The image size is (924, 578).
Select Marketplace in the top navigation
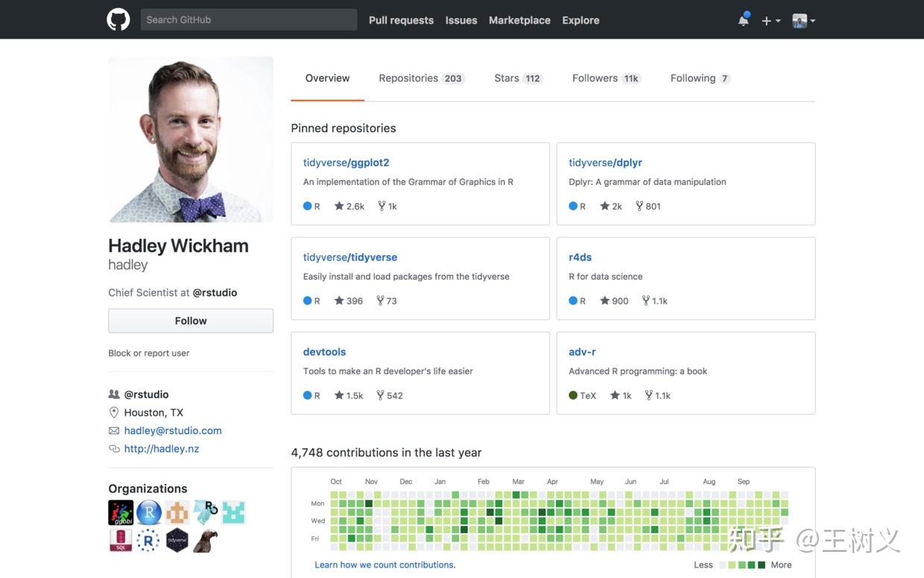519,20
